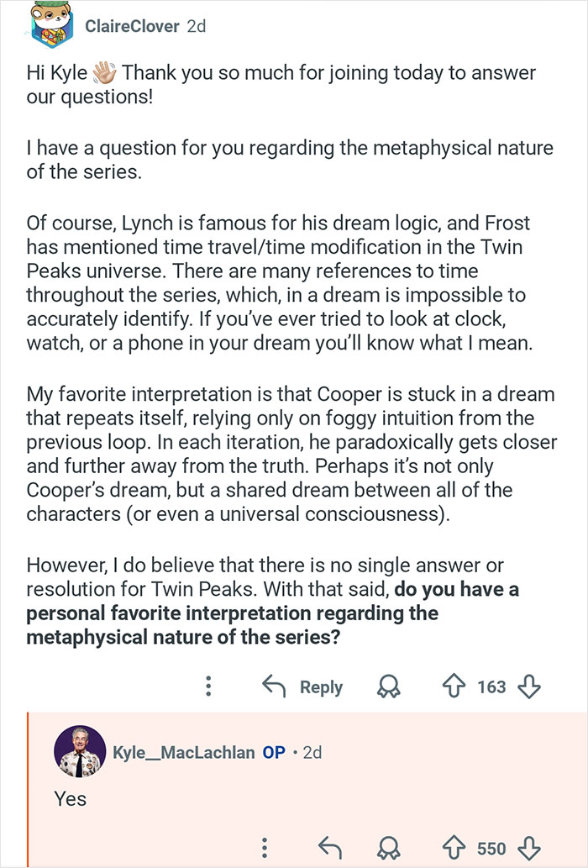
Task: Open the overflow menu on ClaireClover's comment
Action: (207, 687)
